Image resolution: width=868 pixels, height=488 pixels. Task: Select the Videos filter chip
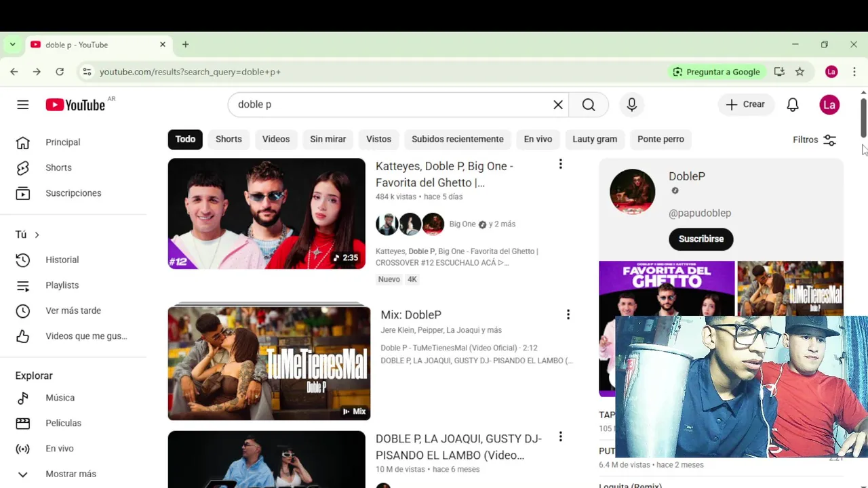276,139
